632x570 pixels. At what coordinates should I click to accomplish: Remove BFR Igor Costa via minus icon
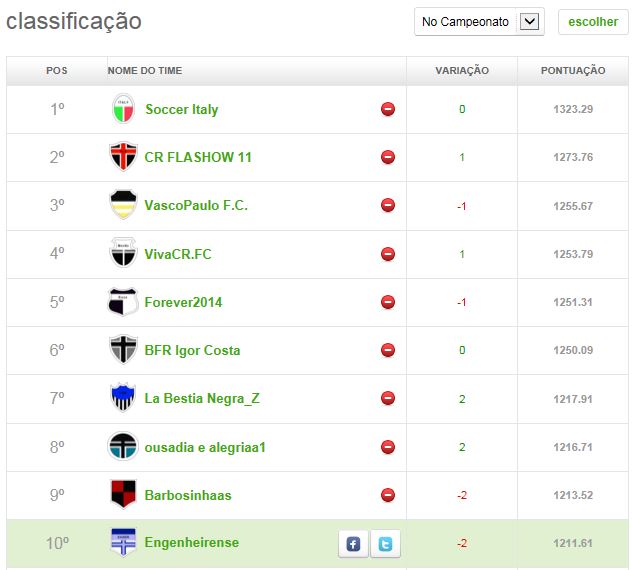(x=388, y=350)
